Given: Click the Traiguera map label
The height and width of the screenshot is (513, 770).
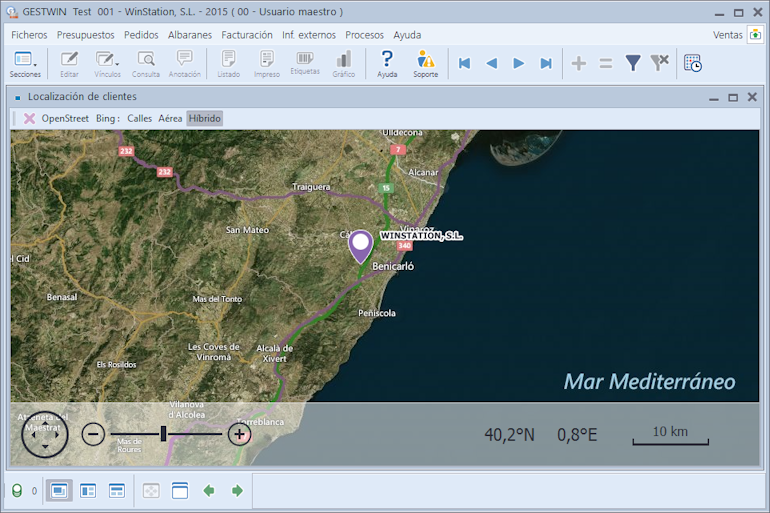Looking at the screenshot, I should 311,187.
